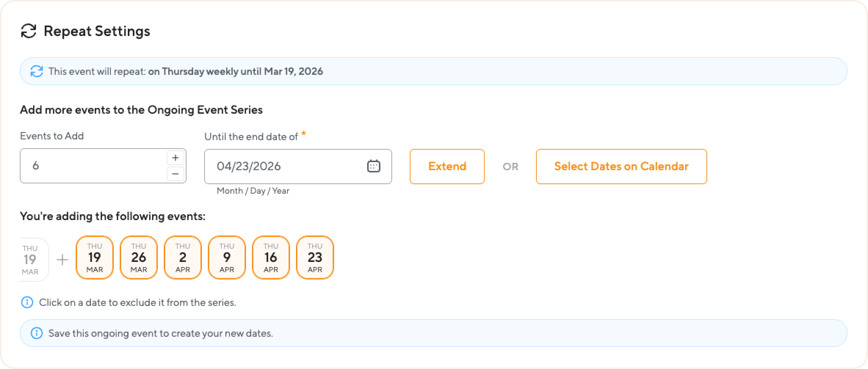Click the end date field showing 04/23/2026
Screen dimensions: 868x369
pyautogui.click(x=283, y=167)
